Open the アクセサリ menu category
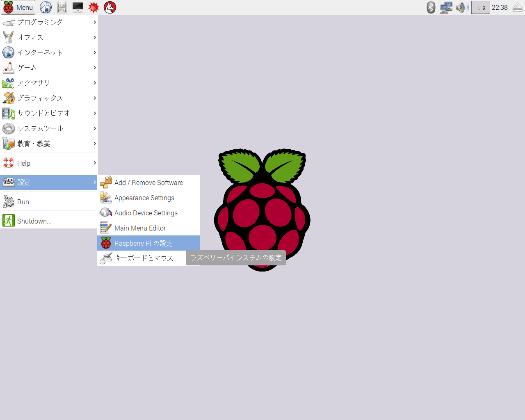This screenshot has width=525, height=420. 49,83
